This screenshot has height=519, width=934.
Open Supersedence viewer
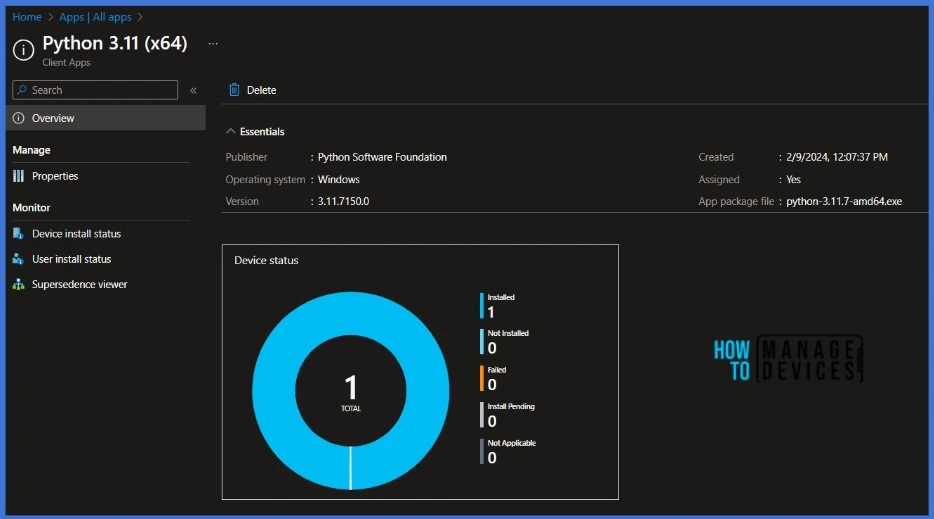(79, 284)
